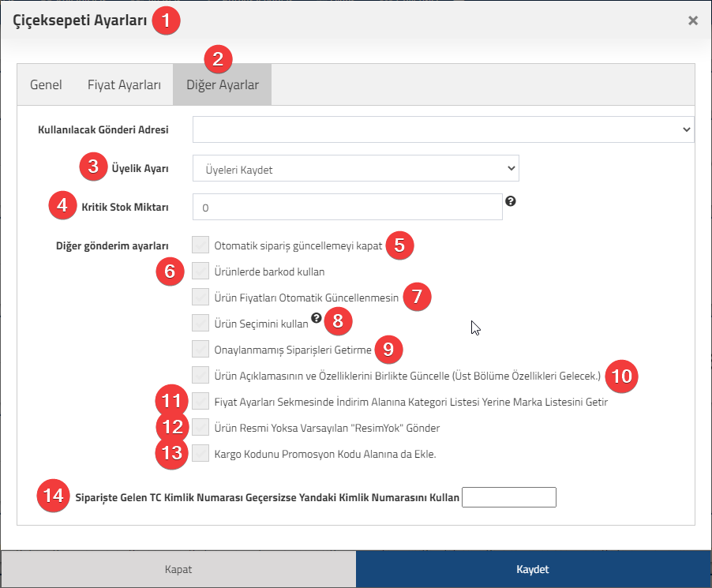This screenshot has width=712, height=588.
Task: Click help icon next to Ürün Seçimini kullan
Action: (x=317, y=318)
